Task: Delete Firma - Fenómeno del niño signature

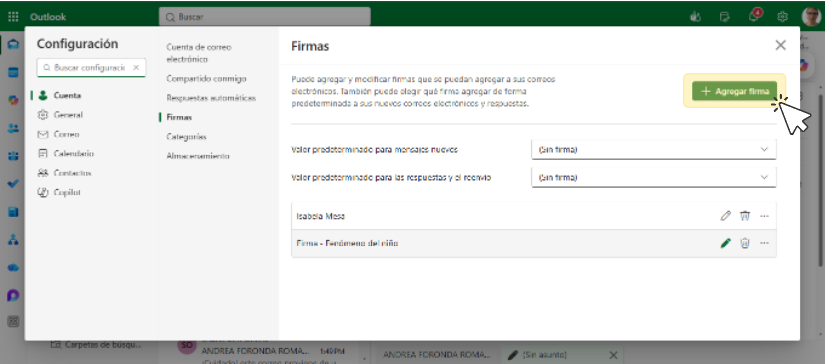Action: tap(744, 243)
